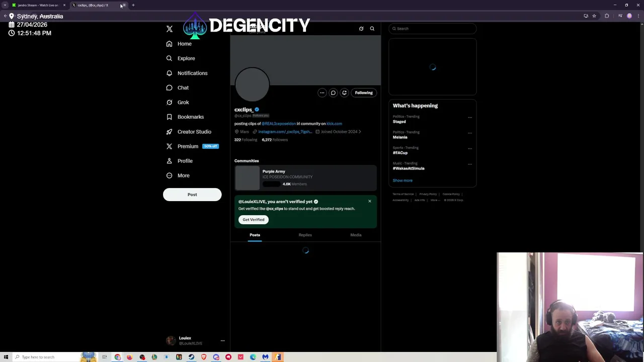Switch to the Media tab
Image resolution: width=644 pixels, height=362 pixels.
tap(356, 235)
